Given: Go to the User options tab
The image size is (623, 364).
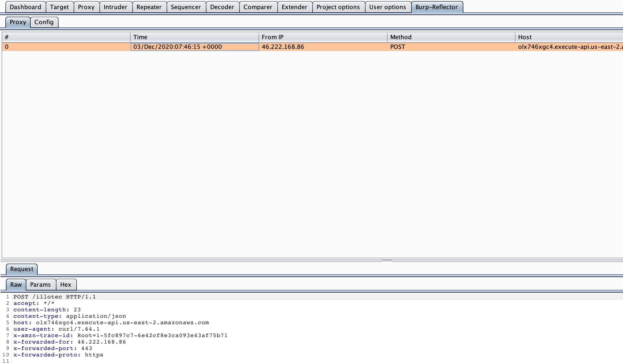Looking at the screenshot, I should pos(387,7).
